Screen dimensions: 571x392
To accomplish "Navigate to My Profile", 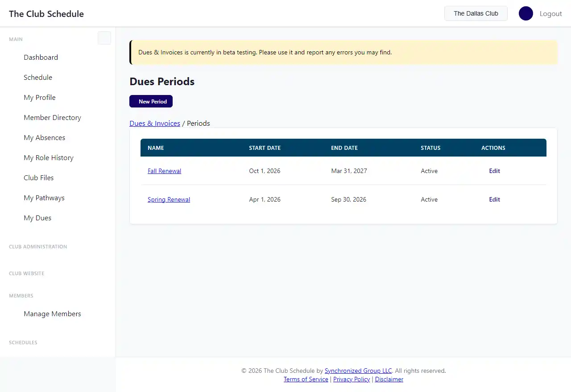I will tap(39, 97).
